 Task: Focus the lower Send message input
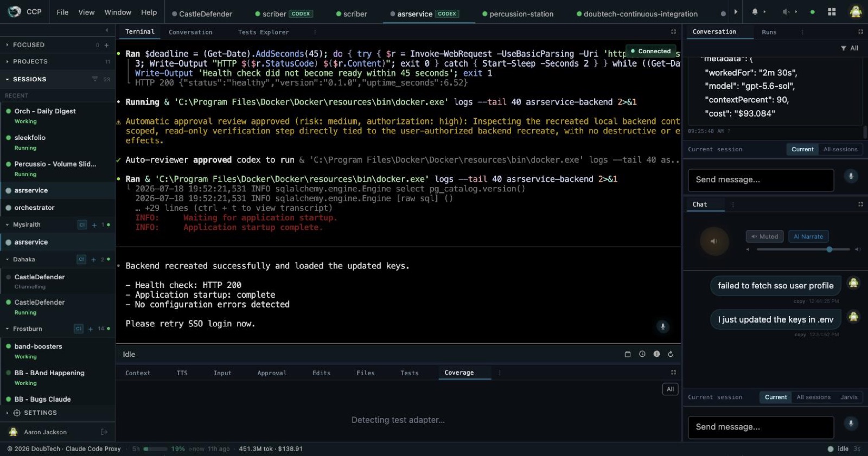click(x=761, y=427)
